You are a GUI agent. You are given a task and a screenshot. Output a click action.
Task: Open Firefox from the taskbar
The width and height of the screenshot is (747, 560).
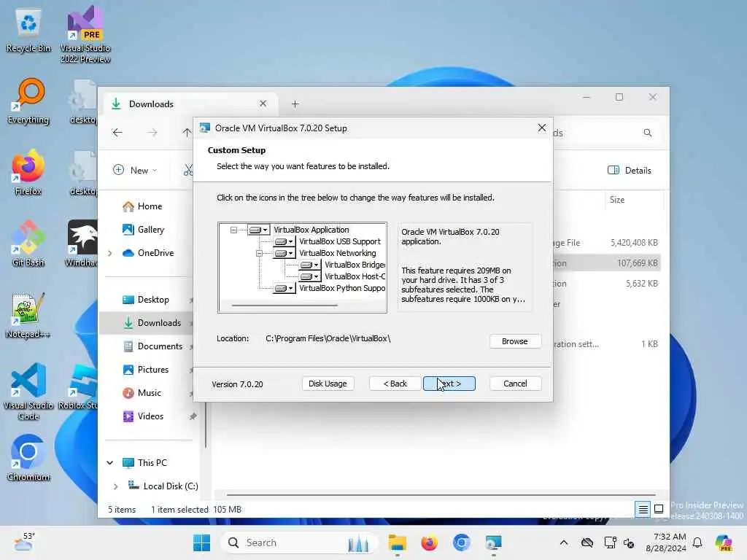tap(429, 542)
